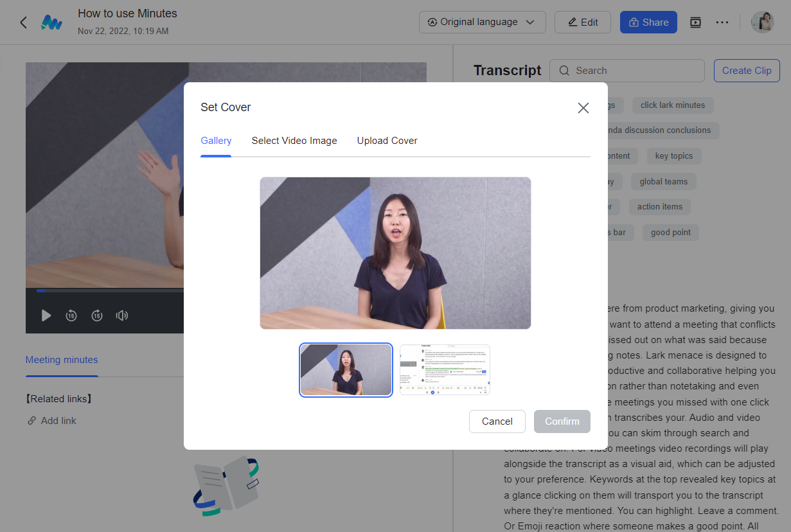Click the user profile avatar
Screen dimensions: 791x532
[763, 22]
